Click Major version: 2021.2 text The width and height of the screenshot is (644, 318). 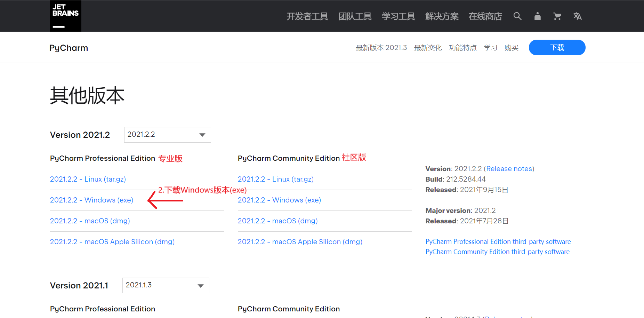click(x=461, y=210)
